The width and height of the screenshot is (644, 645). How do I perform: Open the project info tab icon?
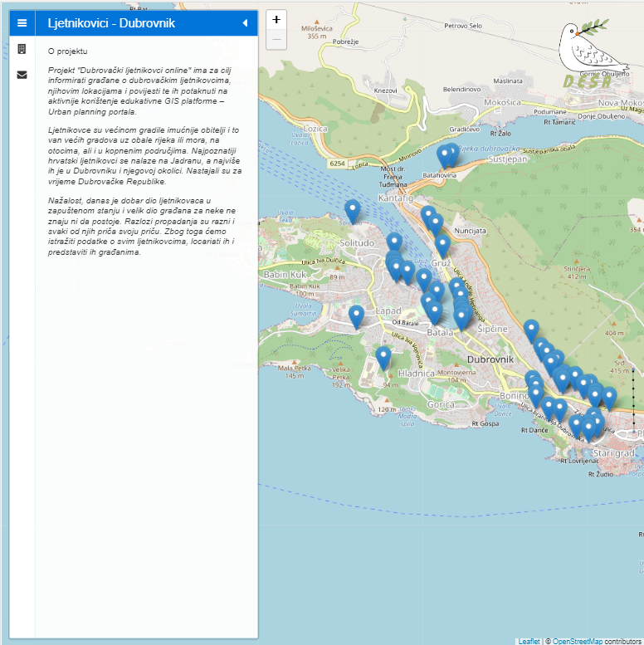click(22, 50)
